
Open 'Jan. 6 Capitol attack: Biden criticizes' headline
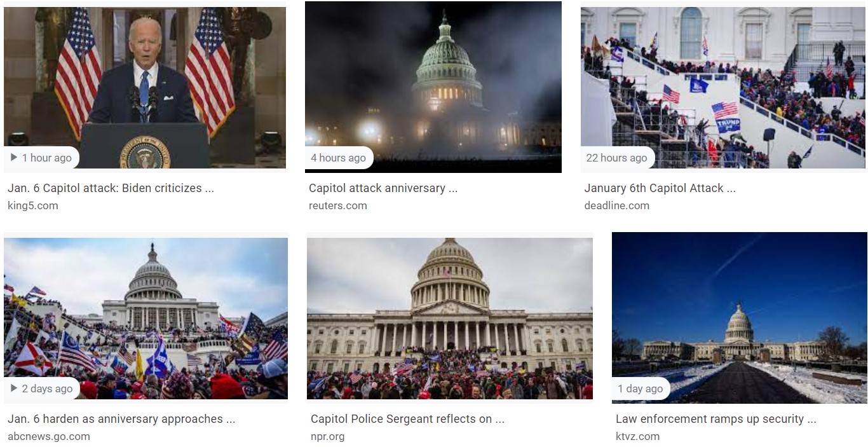click(111, 188)
